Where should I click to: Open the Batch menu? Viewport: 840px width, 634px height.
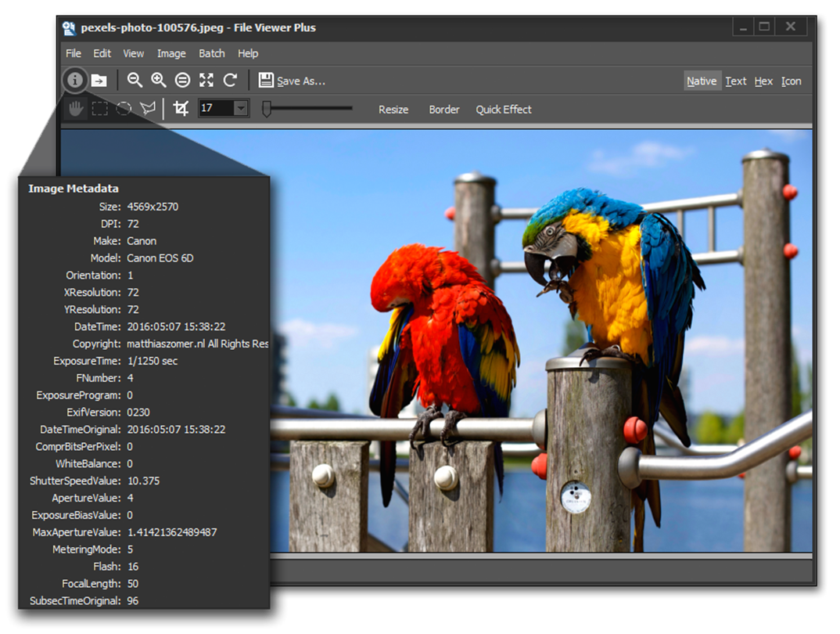coord(212,53)
